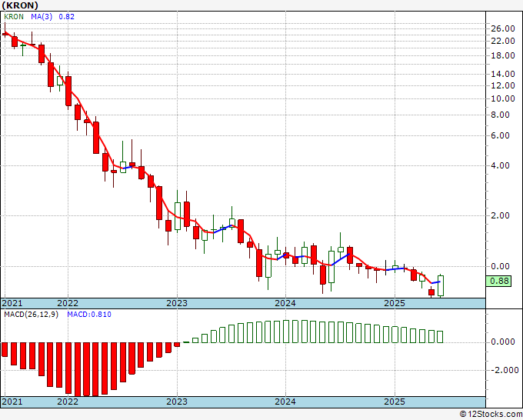
Task: Click the green 0.88 current price tag
Action: pyautogui.click(x=498, y=281)
